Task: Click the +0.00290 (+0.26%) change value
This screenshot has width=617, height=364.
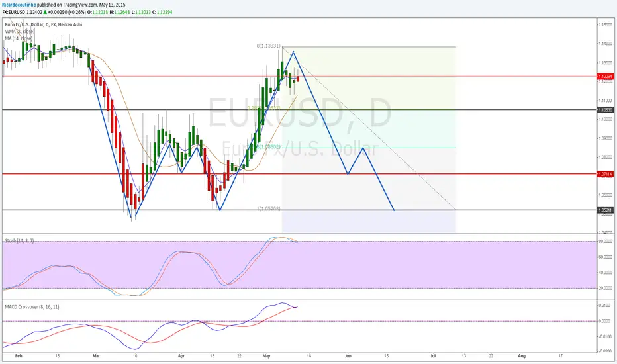Action: 68,12
